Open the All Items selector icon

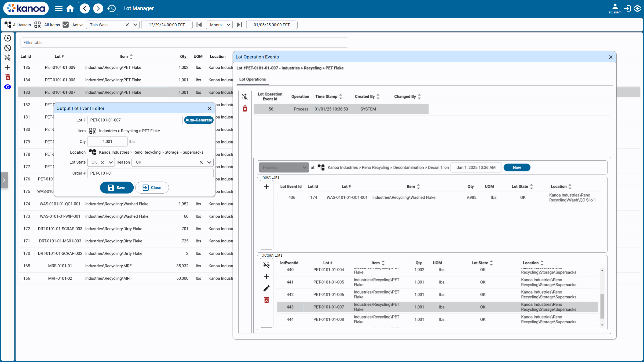click(x=38, y=25)
